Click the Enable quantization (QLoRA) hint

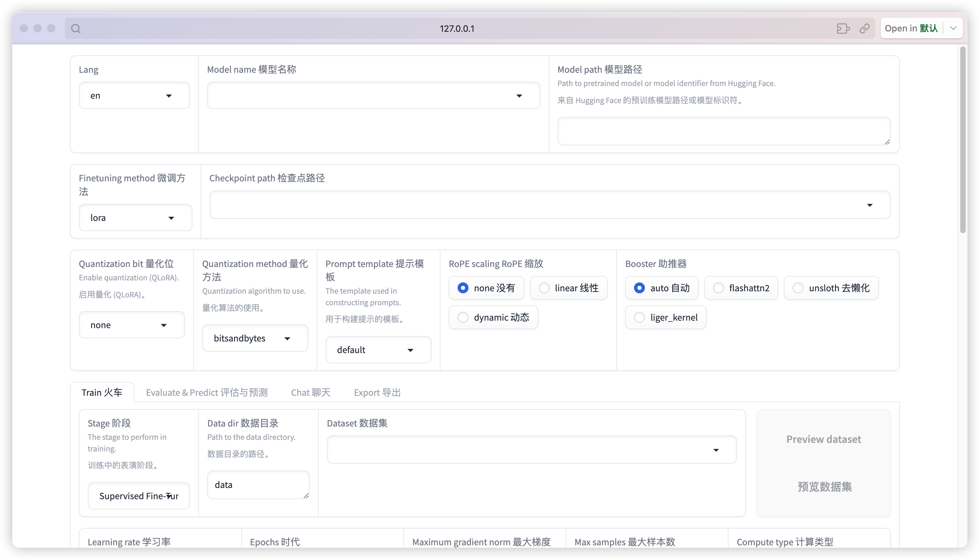pos(129,278)
